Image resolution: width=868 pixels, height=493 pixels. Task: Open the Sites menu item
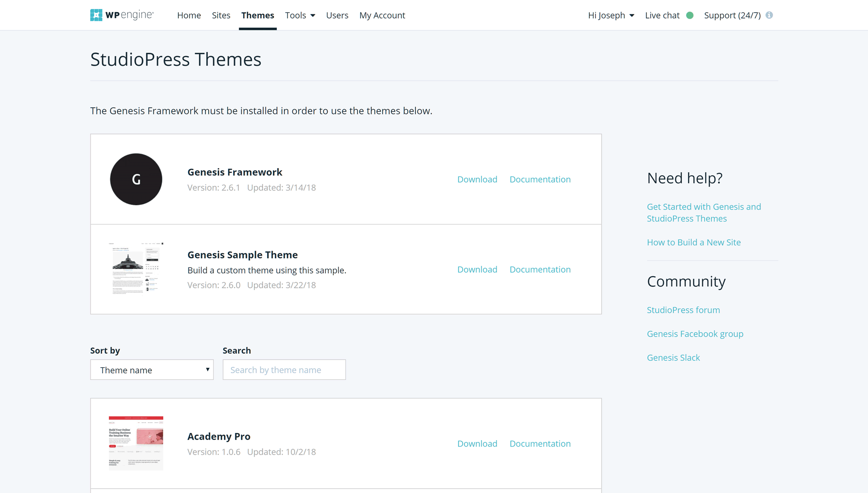point(221,15)
